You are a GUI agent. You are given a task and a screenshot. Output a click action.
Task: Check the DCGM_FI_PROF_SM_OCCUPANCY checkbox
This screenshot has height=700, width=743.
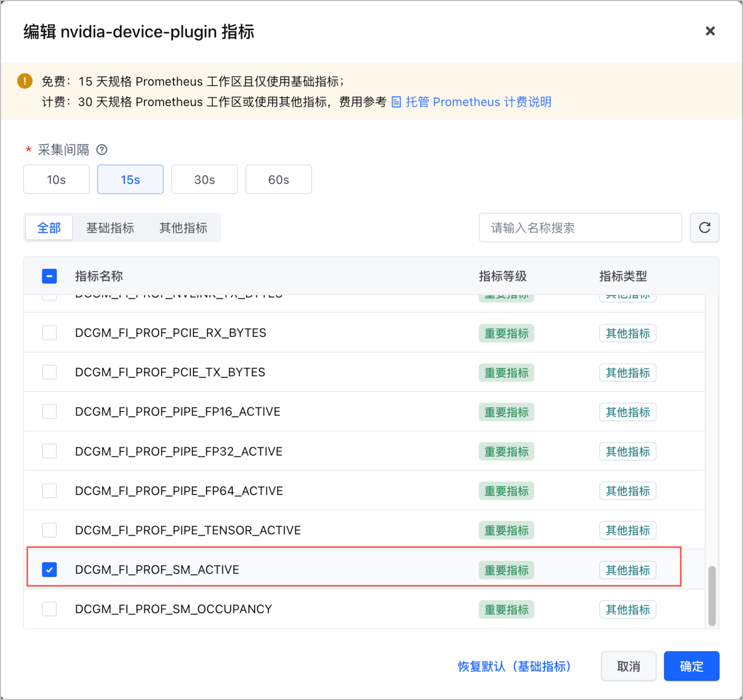pyautogui.click(x=49, y=609)
